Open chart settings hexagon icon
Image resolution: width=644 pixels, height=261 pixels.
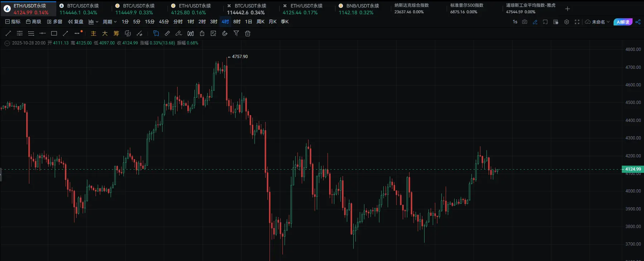(567, 22)
